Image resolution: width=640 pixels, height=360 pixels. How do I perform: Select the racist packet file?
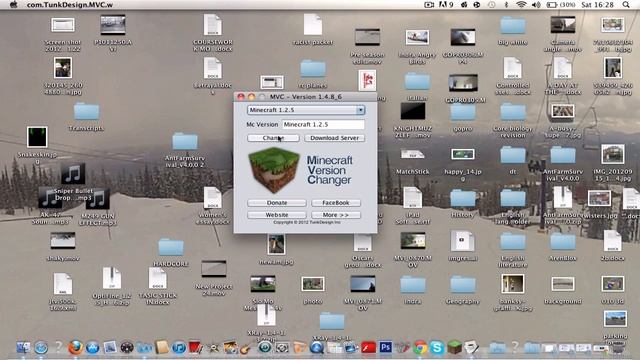tap(313, 29)
